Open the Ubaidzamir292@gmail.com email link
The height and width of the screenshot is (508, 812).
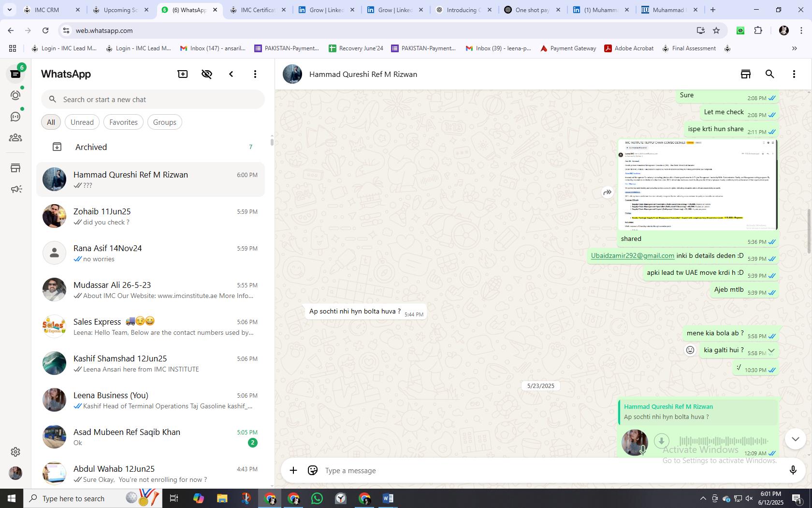(x=632, y=255)
